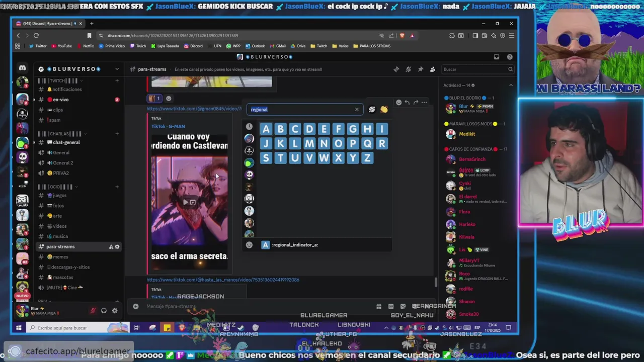Pick the regional indicator R emoji
Screen dimensions: 644x362
382,144
